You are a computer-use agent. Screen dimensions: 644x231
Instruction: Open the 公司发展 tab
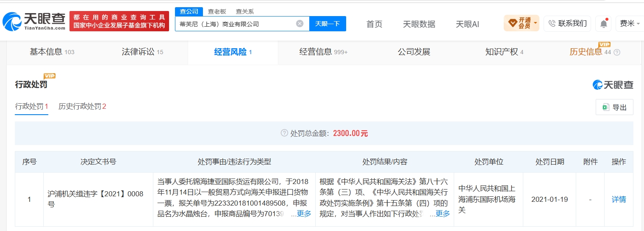point(414,52)
